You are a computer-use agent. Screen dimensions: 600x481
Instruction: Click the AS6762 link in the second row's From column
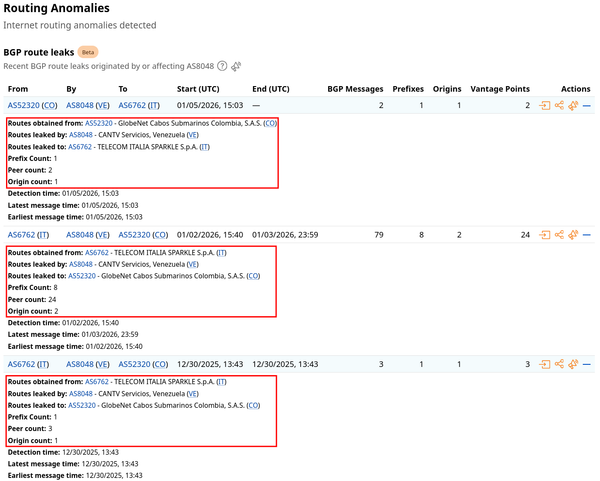20,235
